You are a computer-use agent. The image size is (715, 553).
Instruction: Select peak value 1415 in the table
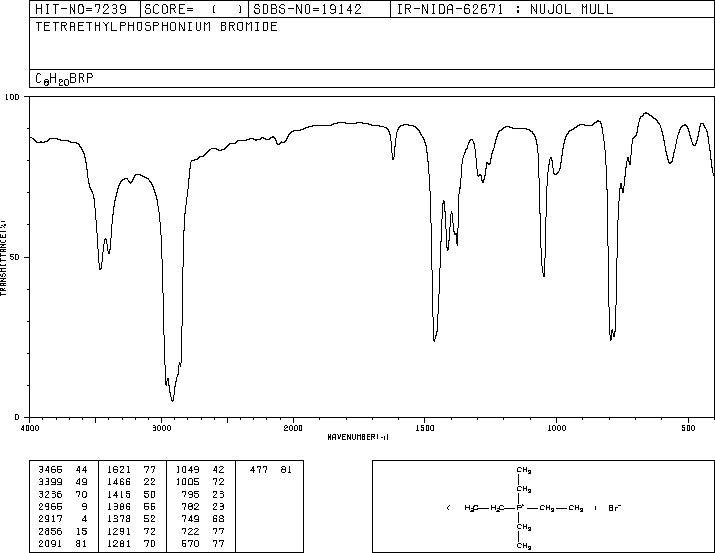pos(119,494)
